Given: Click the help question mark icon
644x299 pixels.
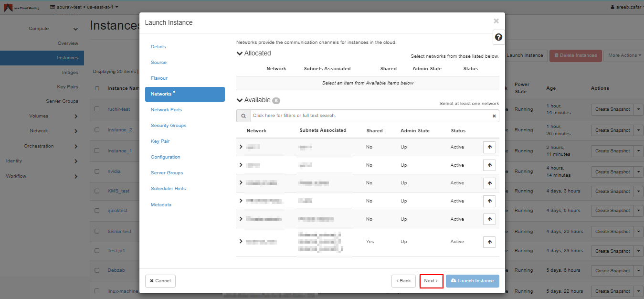Looking at the screenshot, I should 498,37.
